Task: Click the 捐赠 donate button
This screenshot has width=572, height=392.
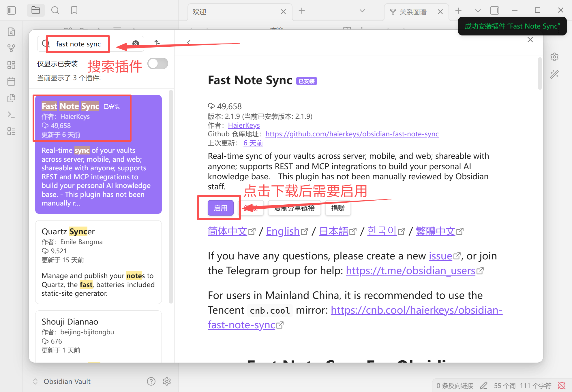Action: (x=338, y=208)
